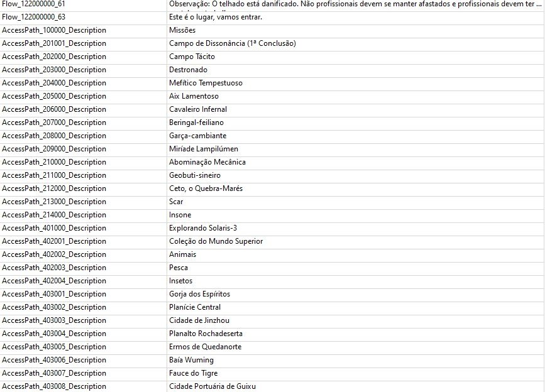Screen dimensions: 545x392
Task: Select AccessPath_402002_Description key
Action: [x=83, y=255]
